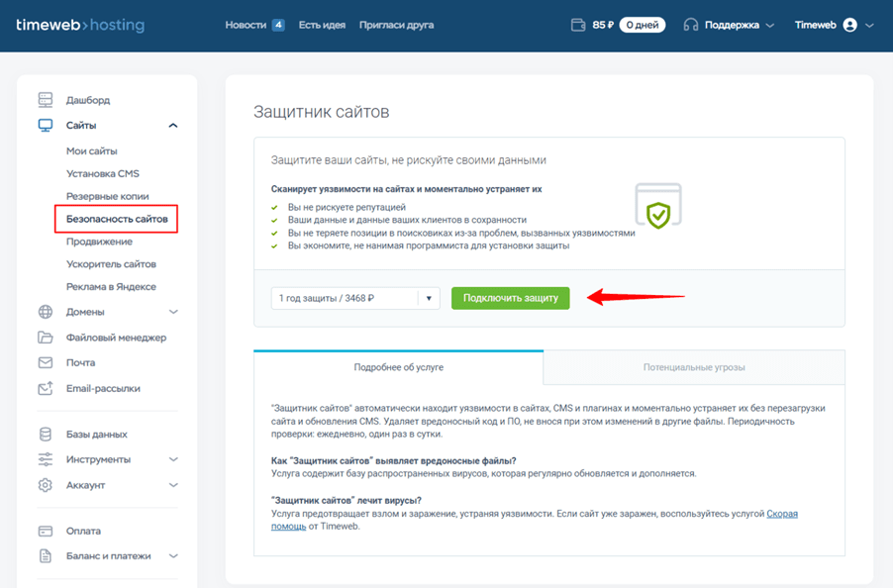Viewport: 893px width, 588px height.
Task: Open the Файловый менеджер folder icon
Action: (46, 338)
